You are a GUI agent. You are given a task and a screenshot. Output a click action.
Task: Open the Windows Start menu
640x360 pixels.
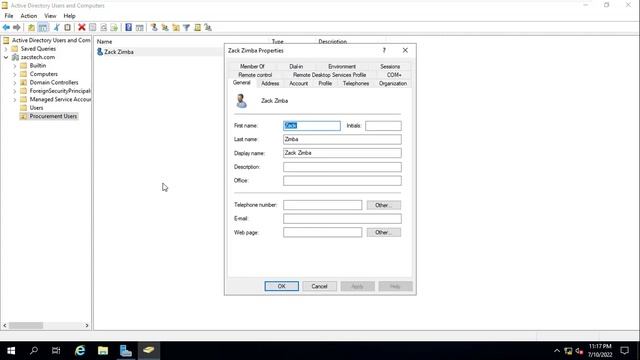pos(11,351)
